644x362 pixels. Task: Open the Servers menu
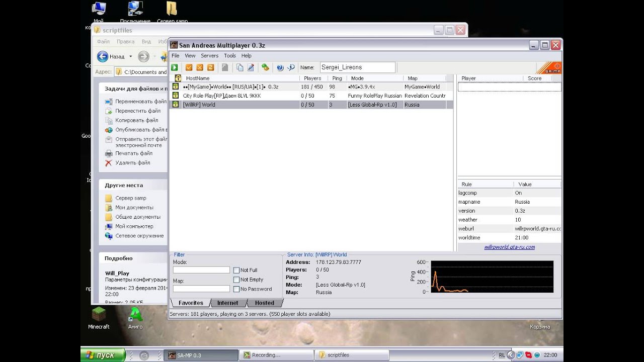(x=209, y=56)
